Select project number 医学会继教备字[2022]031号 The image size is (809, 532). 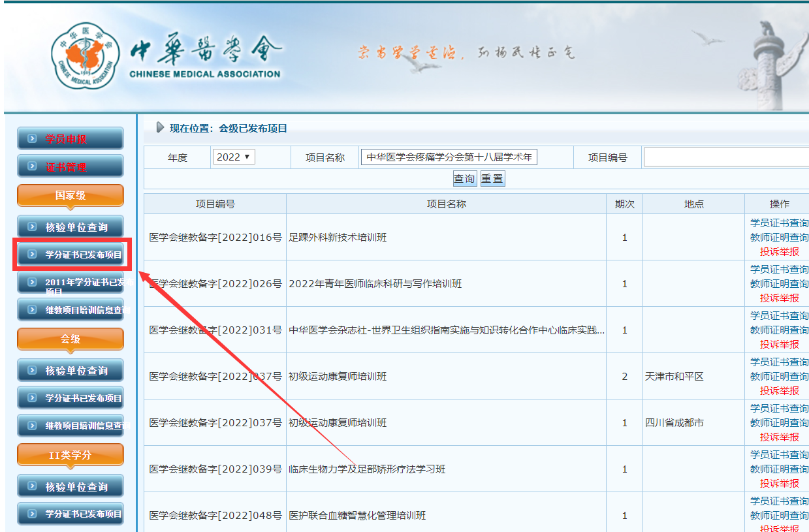(215, 330)
